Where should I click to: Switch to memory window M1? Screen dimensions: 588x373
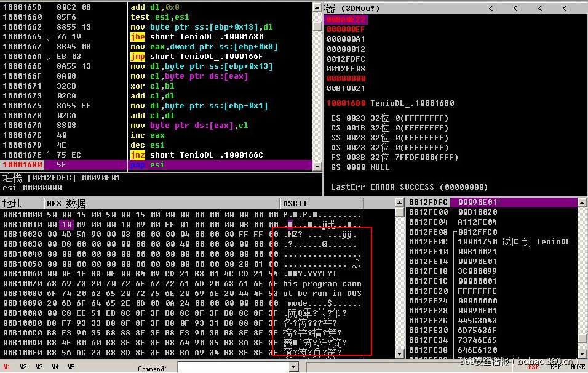click(x=7, y=367)
